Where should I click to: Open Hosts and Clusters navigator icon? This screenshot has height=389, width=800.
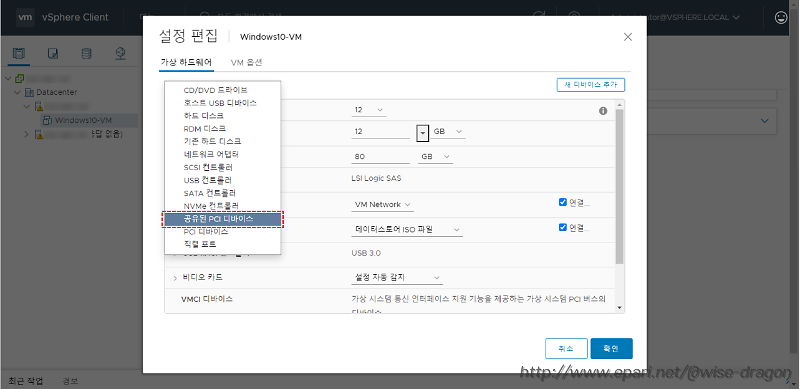click(19, 53)
